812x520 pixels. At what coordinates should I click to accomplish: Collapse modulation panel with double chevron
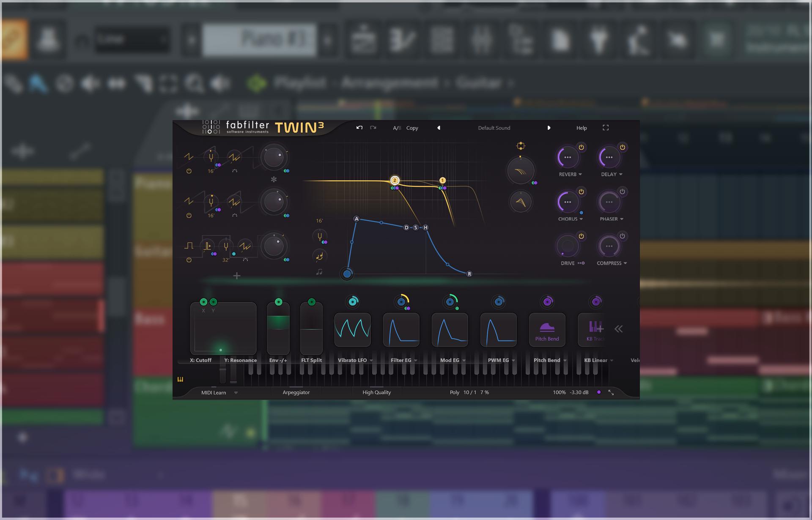coord(618,329)
